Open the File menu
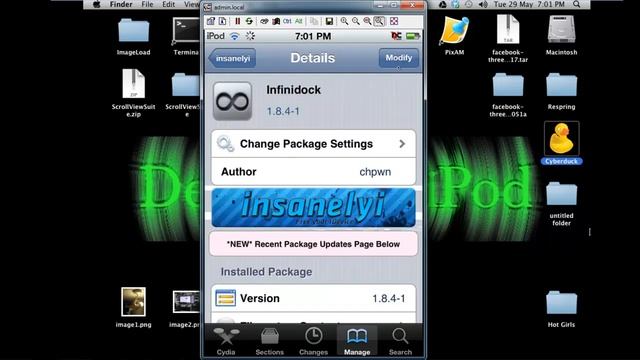 (147, 4)
